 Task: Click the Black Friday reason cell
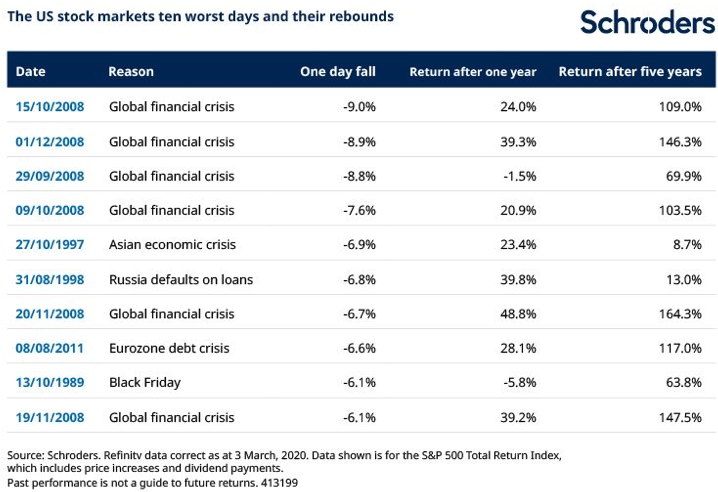[x=145, y=383]
